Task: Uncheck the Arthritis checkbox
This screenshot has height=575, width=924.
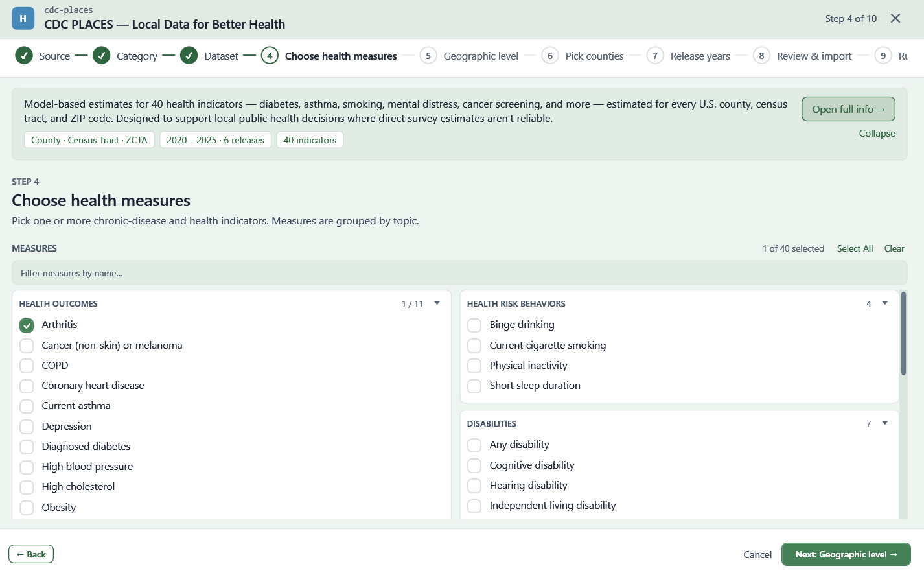Action: [27, 325]
